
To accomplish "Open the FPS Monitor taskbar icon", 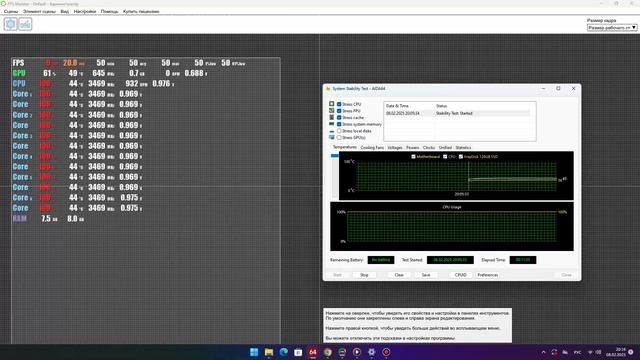I will [342, 352].
